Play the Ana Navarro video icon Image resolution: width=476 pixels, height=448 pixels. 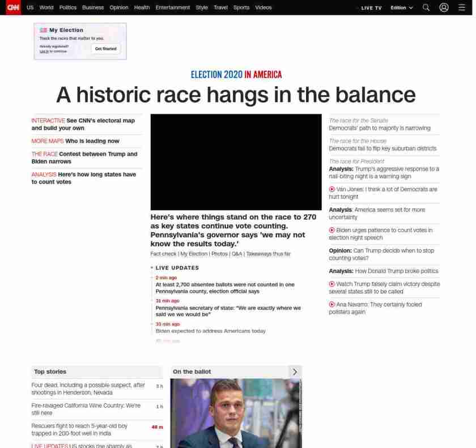point(332,304)
